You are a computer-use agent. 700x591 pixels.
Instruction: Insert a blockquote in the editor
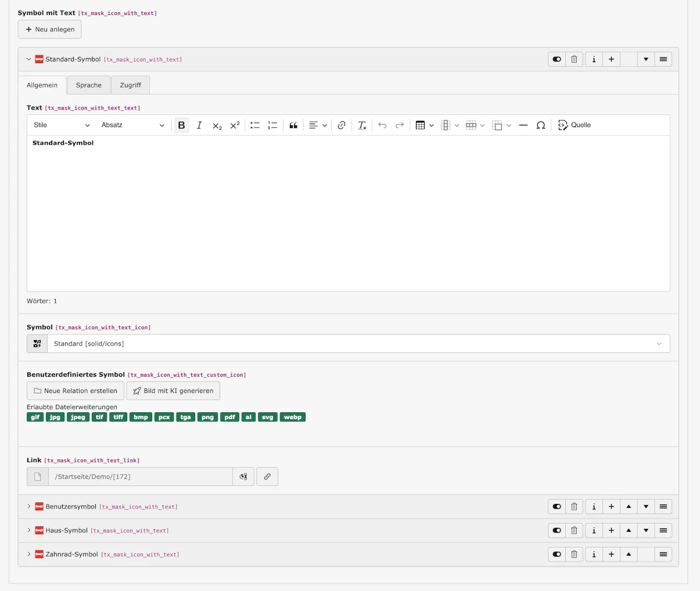pyautogui.click(x=293, y=125)
